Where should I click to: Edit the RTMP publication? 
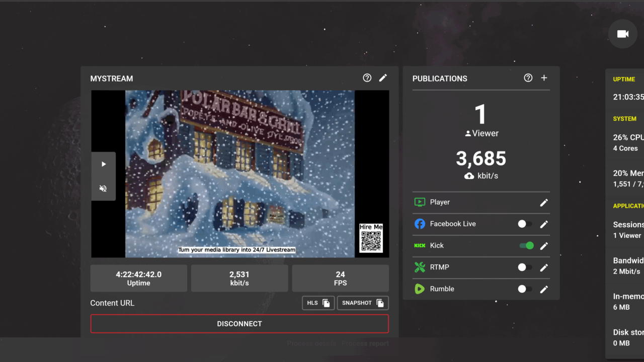coord(544,267)
